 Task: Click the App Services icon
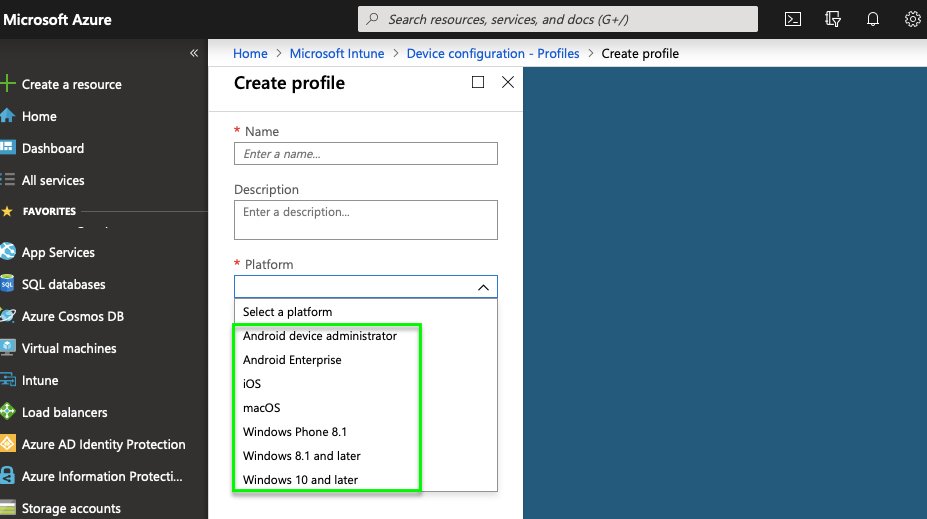(x=8, y=251)
